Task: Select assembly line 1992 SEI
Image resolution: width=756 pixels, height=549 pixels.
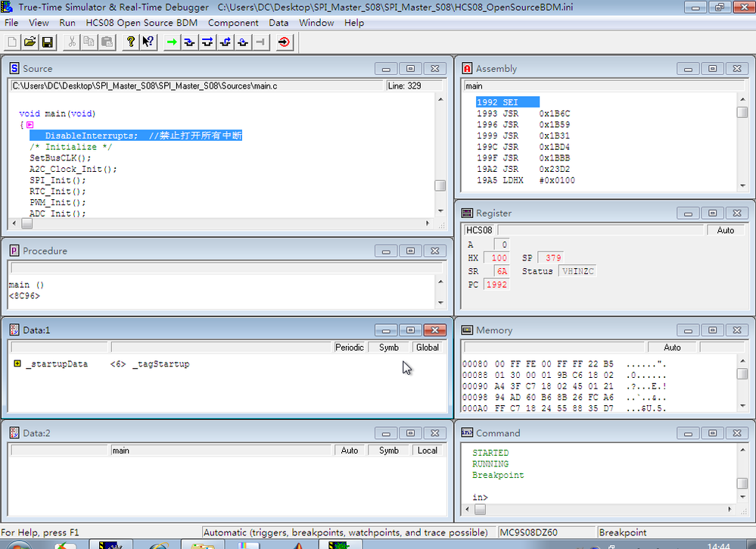Action: [508, 102]
